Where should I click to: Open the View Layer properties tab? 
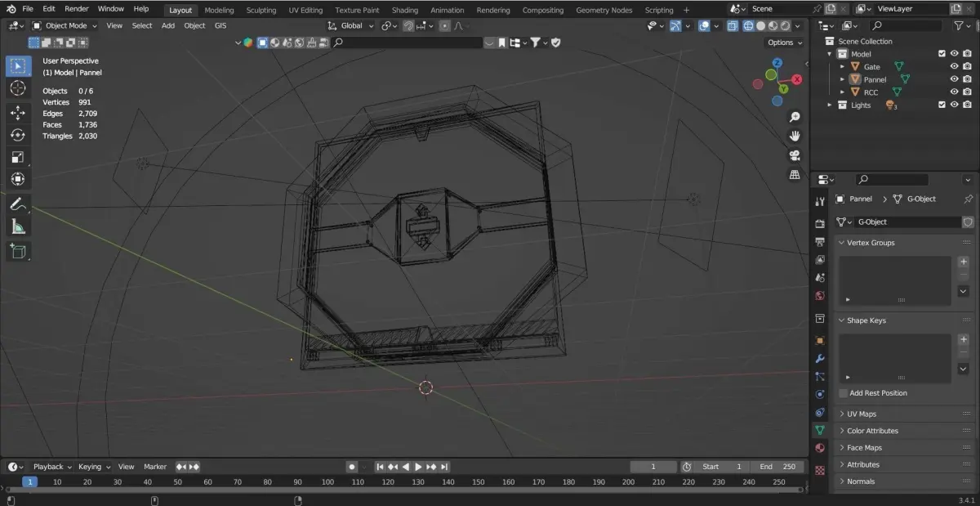tap(820, 260)
